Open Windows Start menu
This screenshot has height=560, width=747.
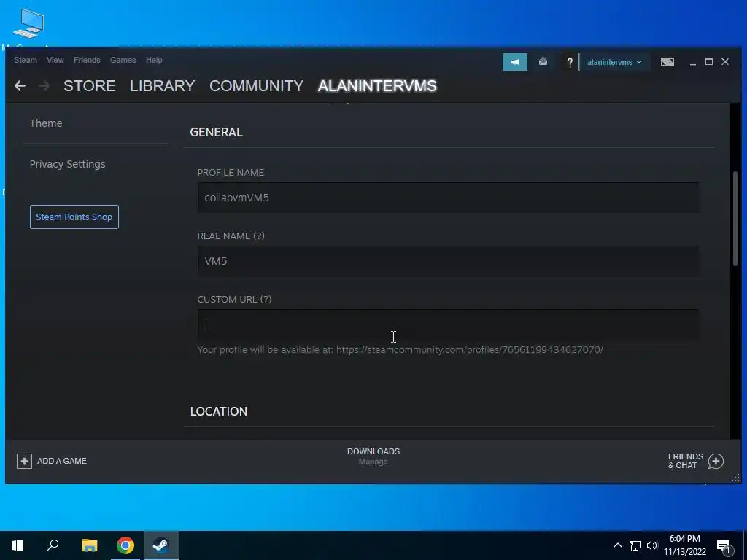(x=18, y=545)
